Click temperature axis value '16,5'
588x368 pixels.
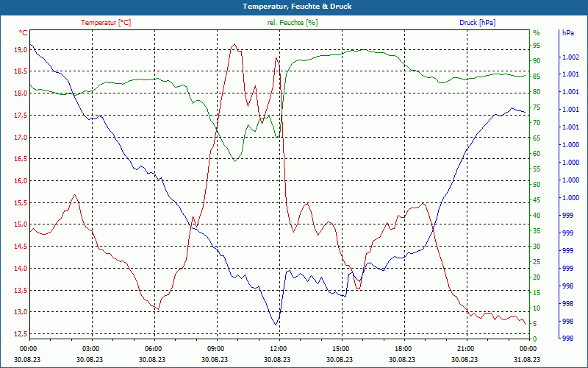pyautogui.click(x=21, y=159)
